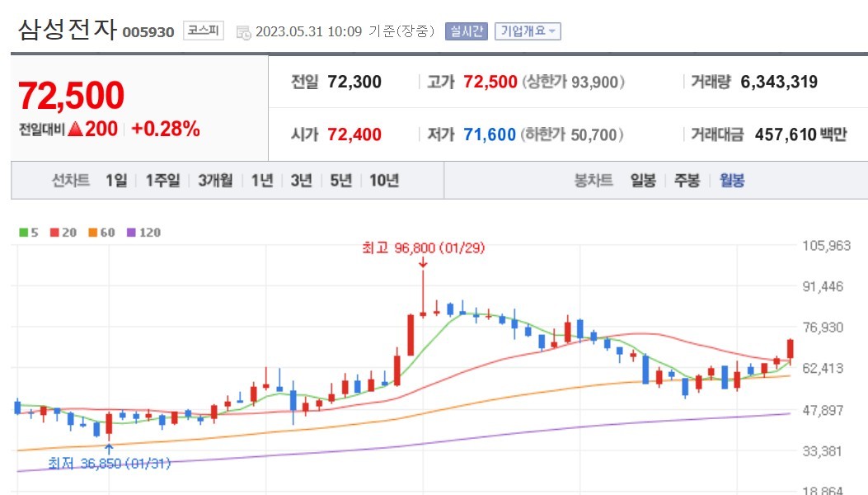Select the 1일 line chart tab
The height and width of the screenshot is (495, 868).
116,181
